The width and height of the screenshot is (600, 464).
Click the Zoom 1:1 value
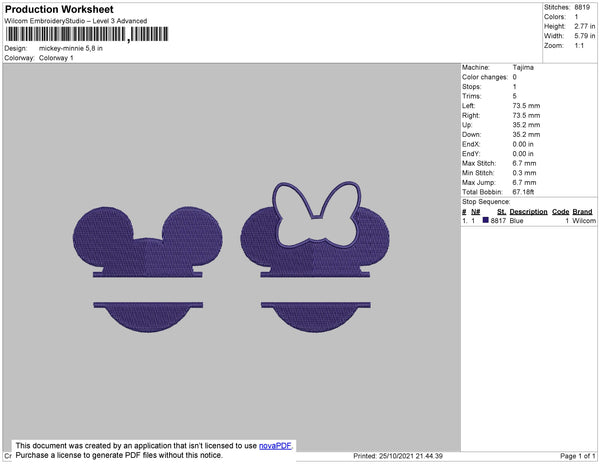[x=579, y=46]
